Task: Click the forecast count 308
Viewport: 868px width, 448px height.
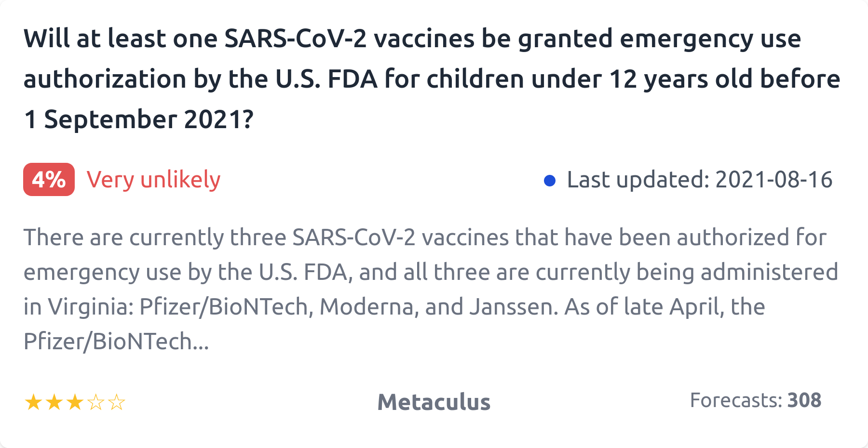Action: [x=804, y=400]
